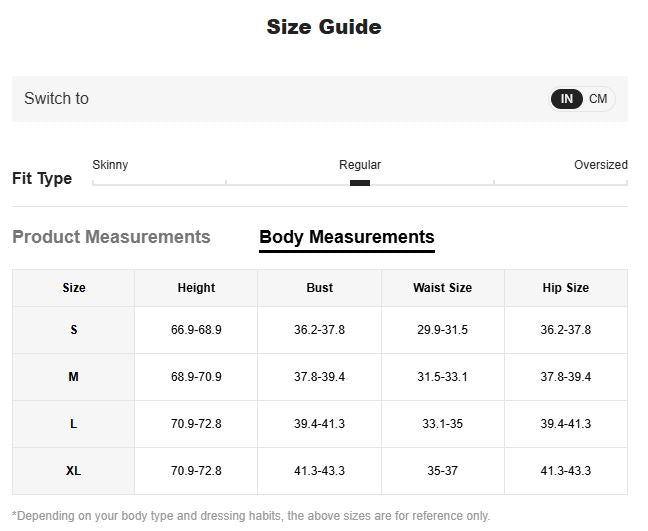Select the Body Measurements tab
648x531 pixels.
tap(346, 237)
